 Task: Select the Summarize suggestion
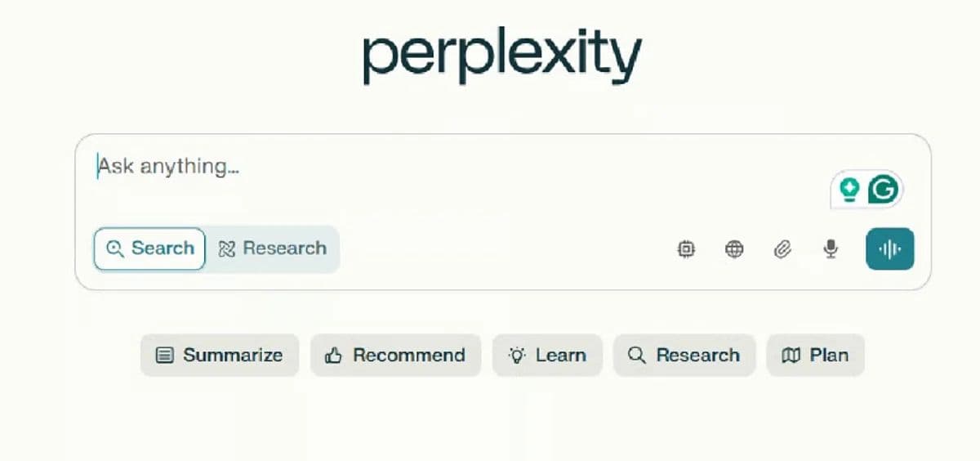tap(220, 356)
